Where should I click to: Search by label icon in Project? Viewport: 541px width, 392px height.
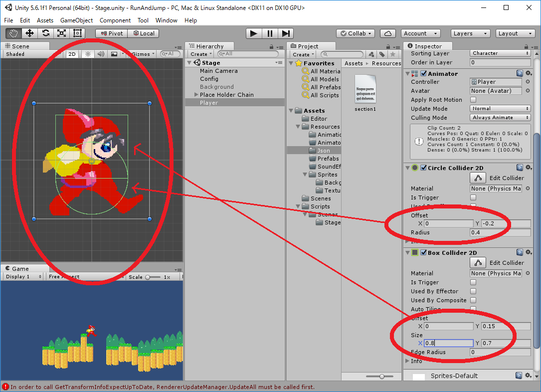tap(382, 54)
